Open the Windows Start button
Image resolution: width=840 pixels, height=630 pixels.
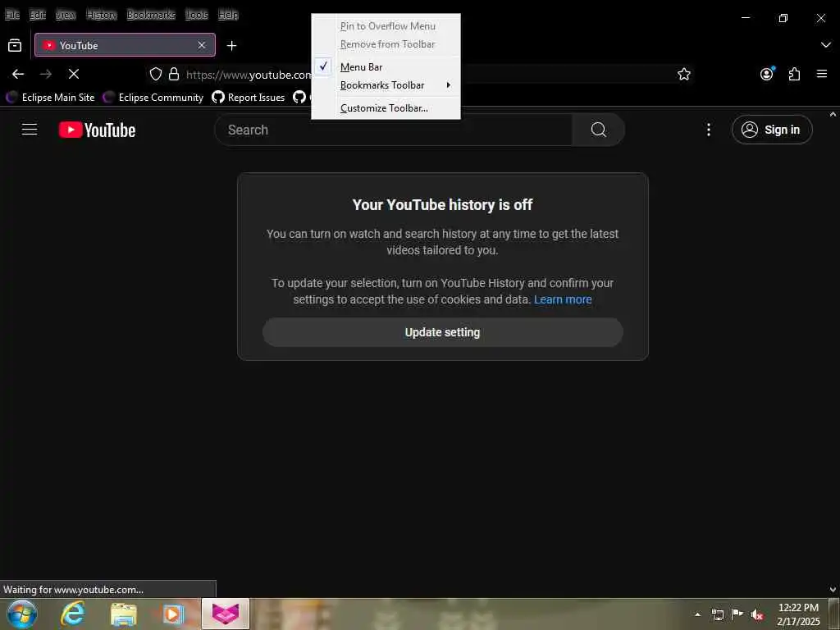click(x=22, y=614)
